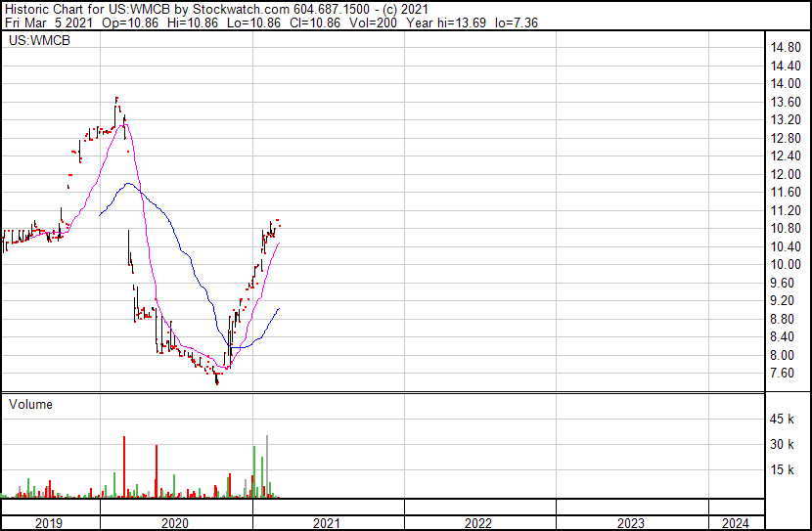Image resolution: width=812 pixels, height=531 pixels.
Task: Click the 30 k volume axis label
Action: tap(783, 445)
